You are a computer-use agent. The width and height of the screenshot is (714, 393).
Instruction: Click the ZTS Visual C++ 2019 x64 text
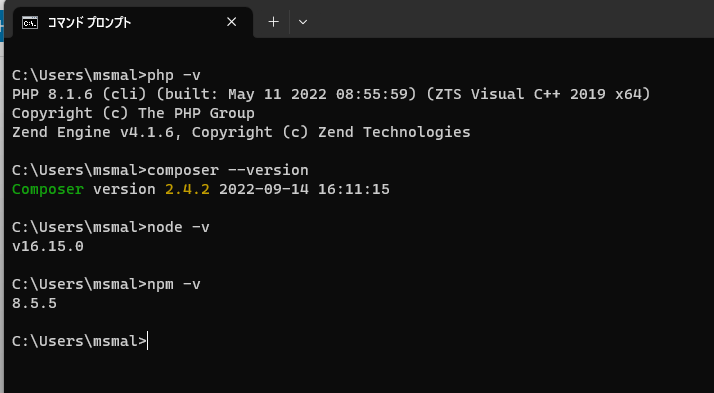click(x=538, y=94)
